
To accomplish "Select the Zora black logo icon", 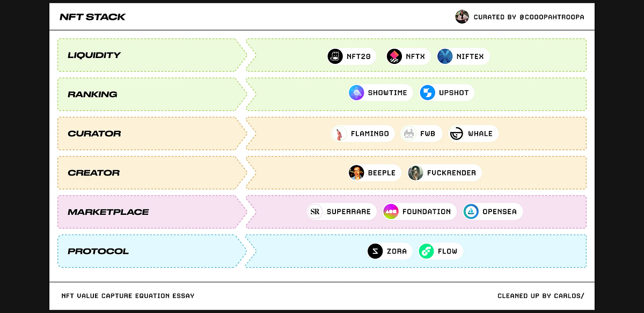I will coord(375,251).
